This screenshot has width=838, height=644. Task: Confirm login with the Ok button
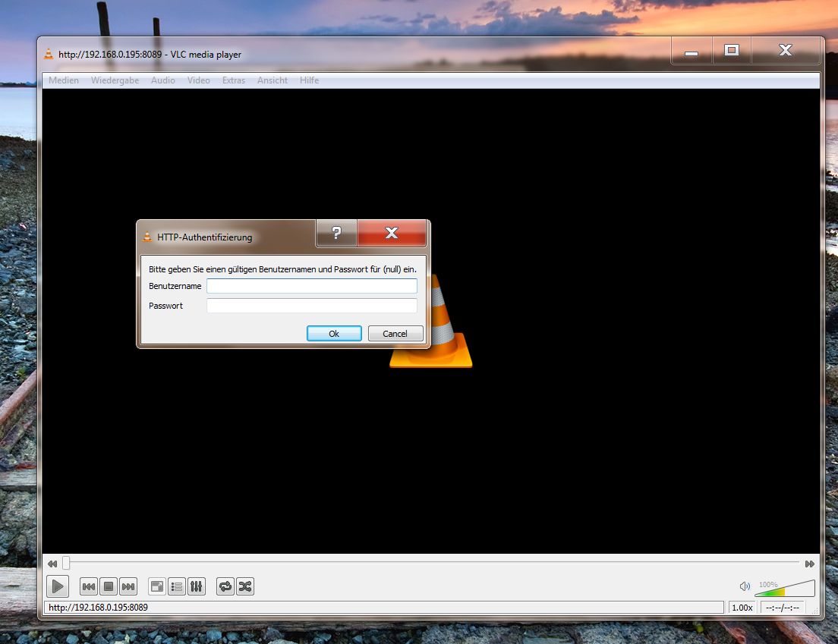coord(334,333)
